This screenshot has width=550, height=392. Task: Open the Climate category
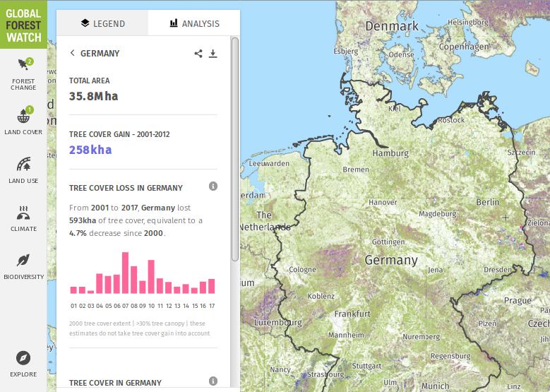click(23, 218)
